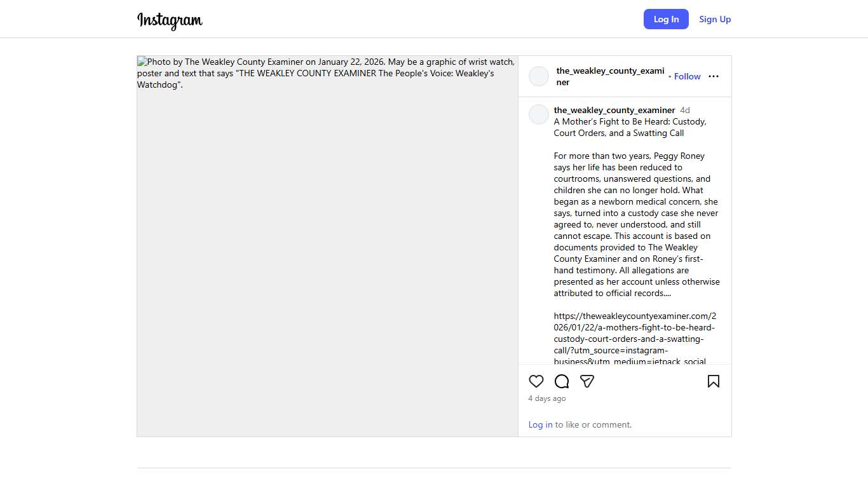Image resolution: width=868 pixels, height=488 pixels.
Task: Click the avatar beside the caption
Action: pos(539,114)
